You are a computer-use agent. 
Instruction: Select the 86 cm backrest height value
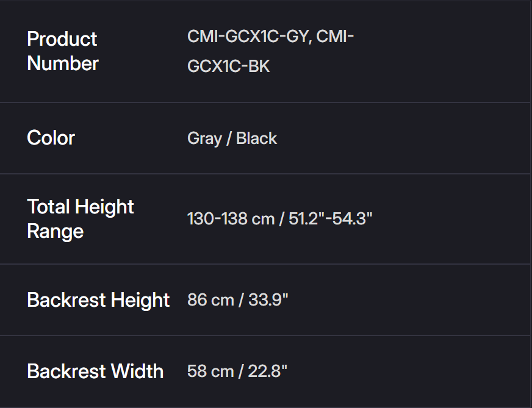[x=210, y=300]
